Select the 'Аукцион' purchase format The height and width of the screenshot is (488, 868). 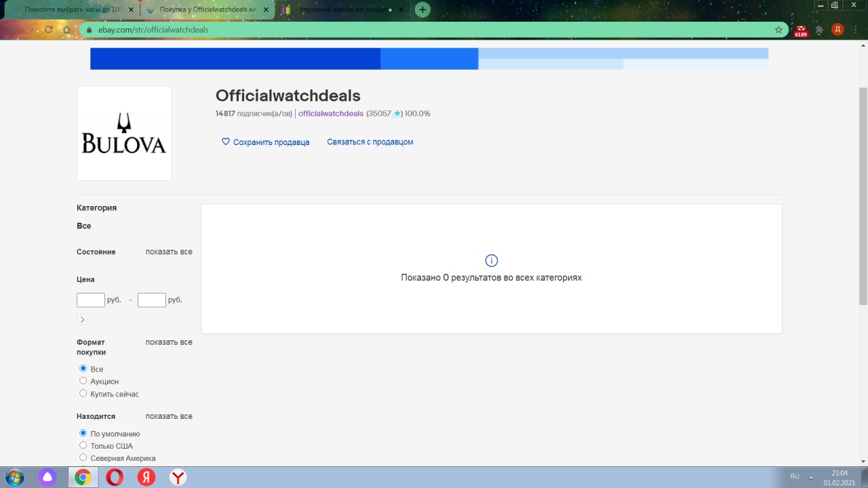pyautogui.click(x=83, y=381)
